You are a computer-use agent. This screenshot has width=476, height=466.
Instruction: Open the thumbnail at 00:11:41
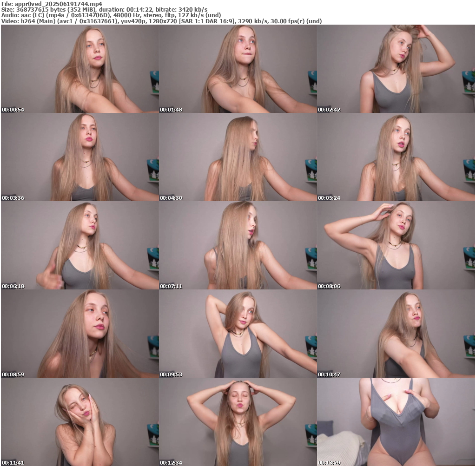point(80,422)
